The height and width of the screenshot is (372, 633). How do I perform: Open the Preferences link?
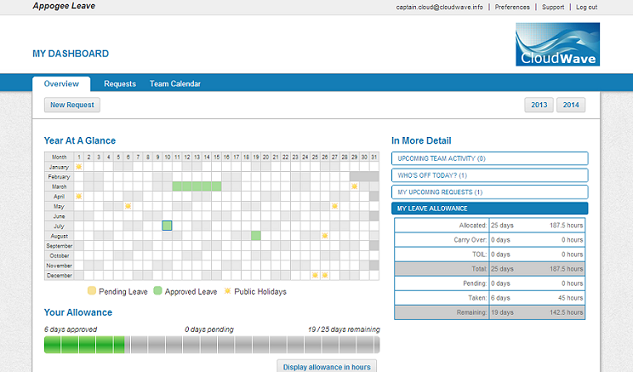(512, 7)
